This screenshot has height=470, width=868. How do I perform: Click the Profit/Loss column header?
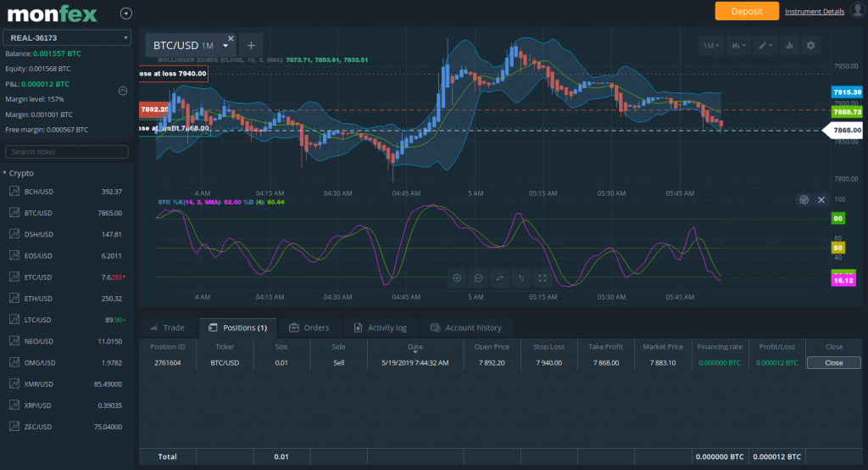click(776, 347)
